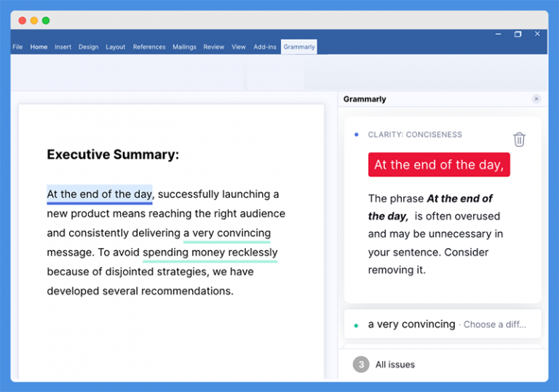Select the yellow macOS minimize dot
The image size is (559, 392).
(34, 20)
